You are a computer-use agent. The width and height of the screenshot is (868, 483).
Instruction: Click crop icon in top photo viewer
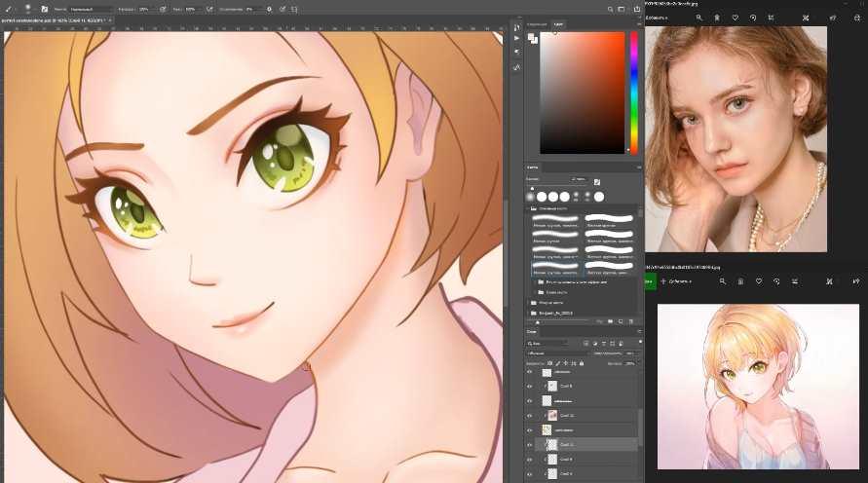point(773,18)
